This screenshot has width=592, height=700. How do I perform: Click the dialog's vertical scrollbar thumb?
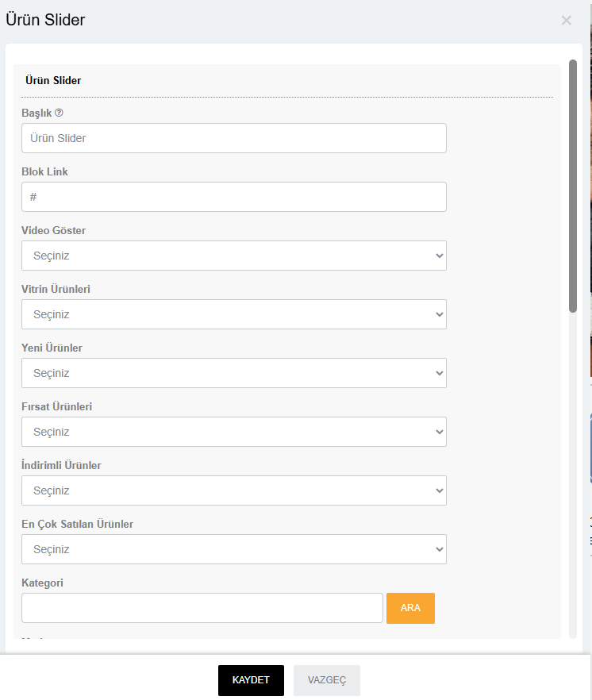pyautogui.click(x=573, y=187)
